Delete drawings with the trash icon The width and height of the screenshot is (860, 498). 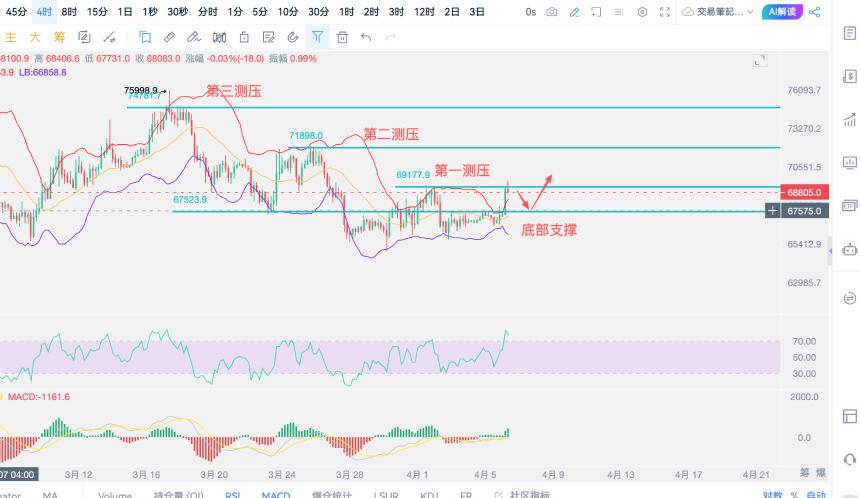(x=342, y=37)
